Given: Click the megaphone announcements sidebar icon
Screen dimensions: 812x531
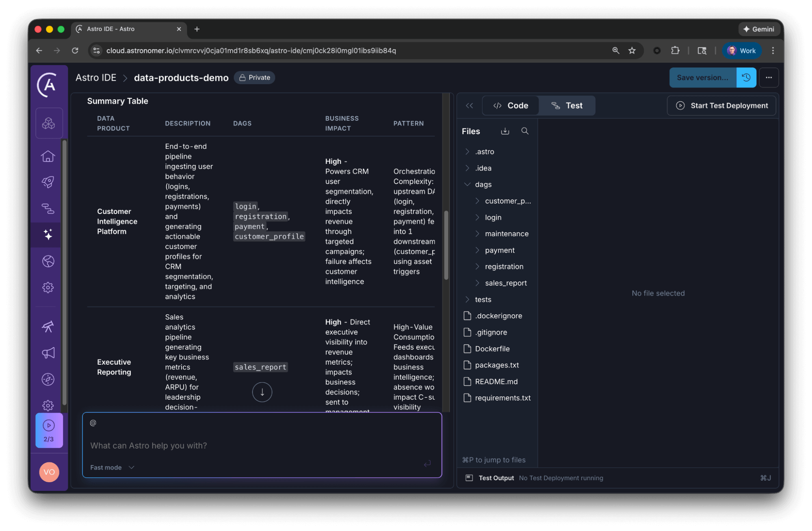Looking at the screenshot, I should click(x=48, y=353).
